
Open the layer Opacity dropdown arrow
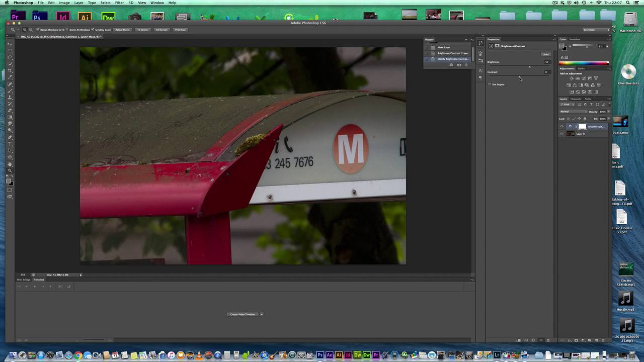point(608,112)
